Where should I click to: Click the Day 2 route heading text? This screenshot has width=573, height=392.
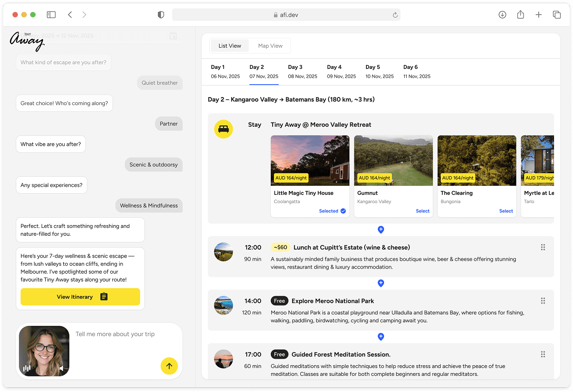291,99
